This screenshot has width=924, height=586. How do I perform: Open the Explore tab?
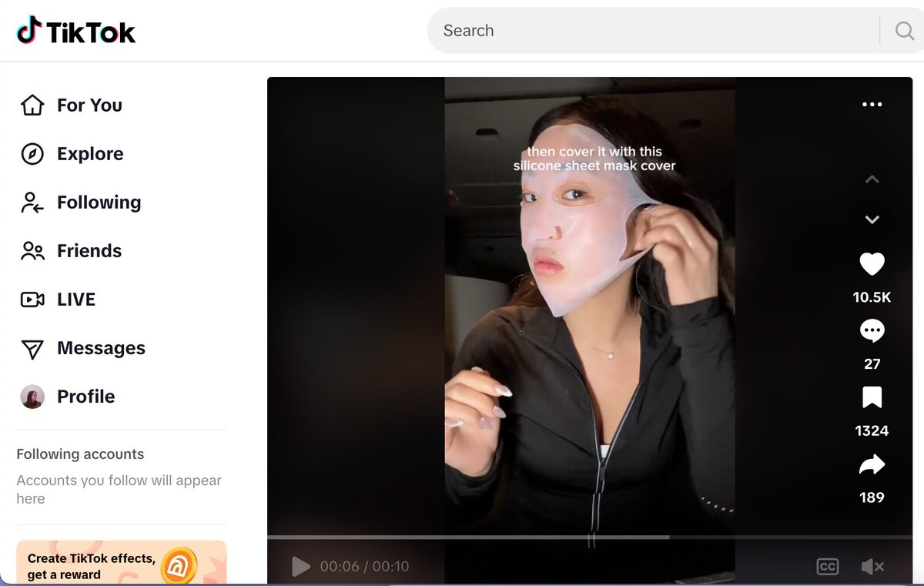[x=90, y=154]
